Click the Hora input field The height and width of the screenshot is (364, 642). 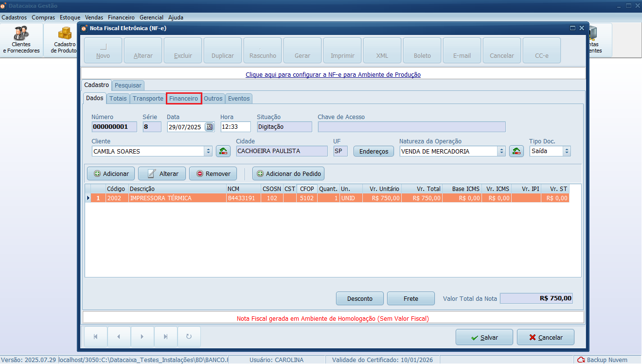click(235, 127)
